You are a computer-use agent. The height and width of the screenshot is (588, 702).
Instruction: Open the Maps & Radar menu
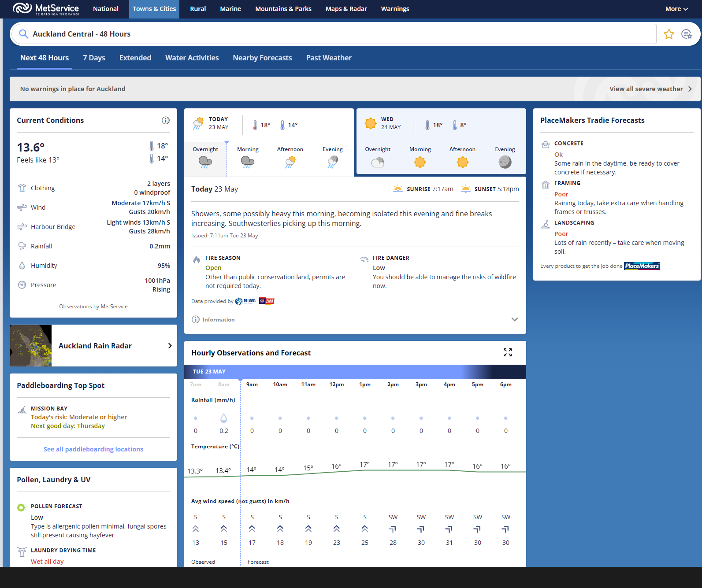pos(346,9)
